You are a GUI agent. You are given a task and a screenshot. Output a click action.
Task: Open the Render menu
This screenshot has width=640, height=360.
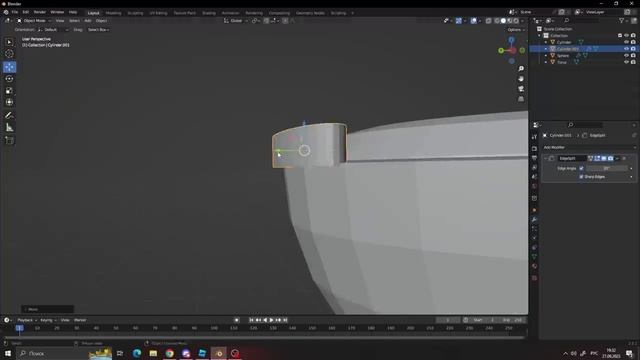(x=40, y=12)
